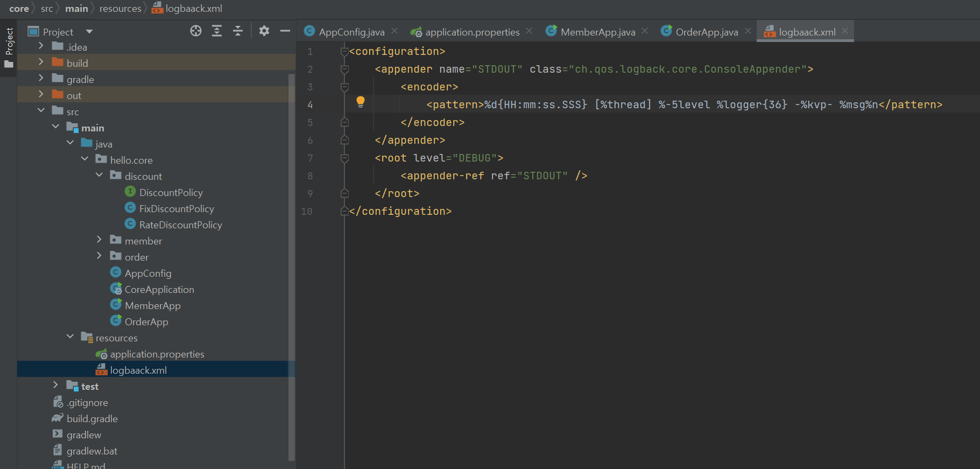The width and height of the screenshot is (980, 469).
Task: Expand the gradle folder
Action: [x=41, y=78]
